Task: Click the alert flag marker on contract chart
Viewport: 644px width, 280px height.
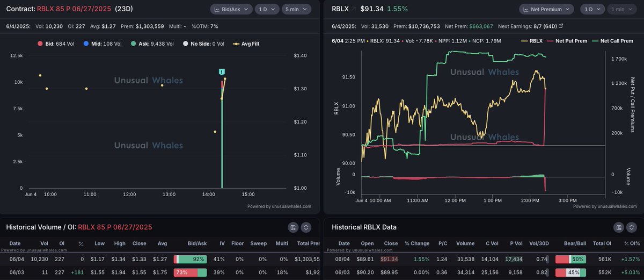Action: [222, 71]
